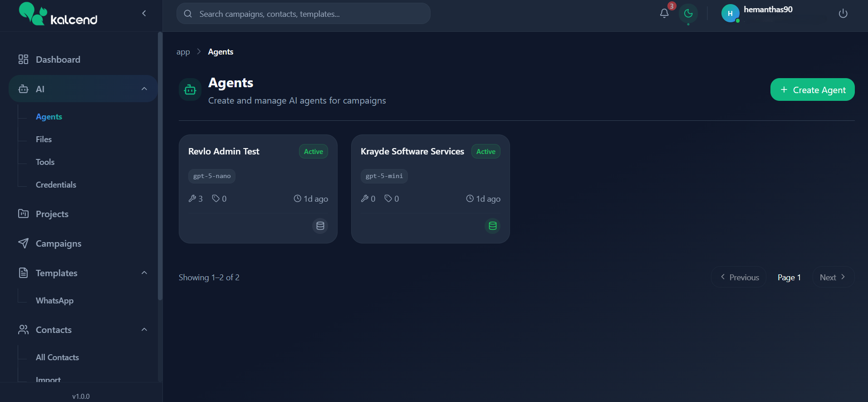
Task: Collapse the Contacts section
Action: pyautogui.click(x=144, y=329)
